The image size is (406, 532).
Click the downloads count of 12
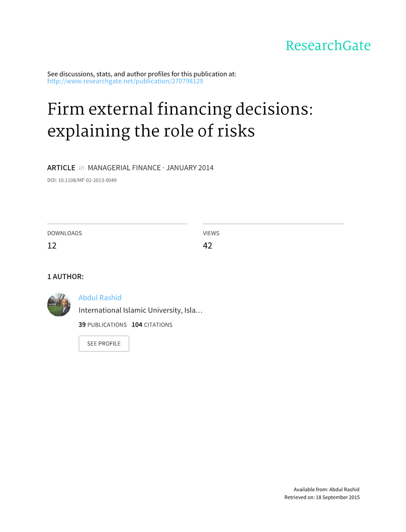pos(52,246)
